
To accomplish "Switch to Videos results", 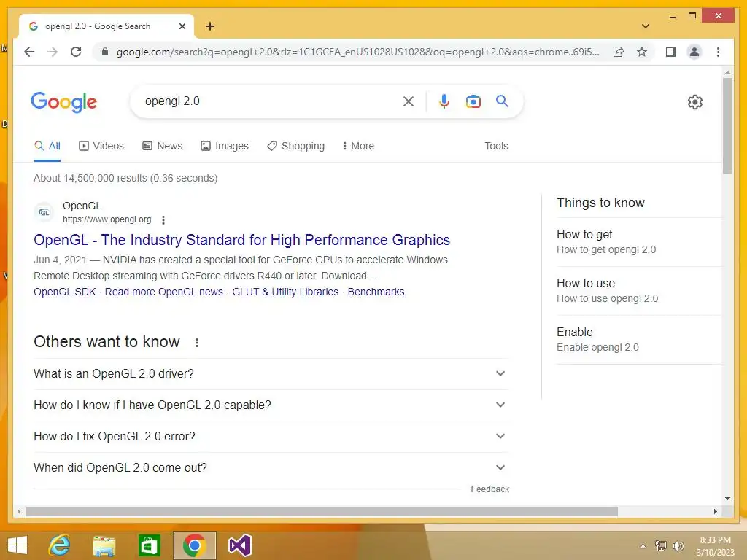I will (x=101, y=146).
